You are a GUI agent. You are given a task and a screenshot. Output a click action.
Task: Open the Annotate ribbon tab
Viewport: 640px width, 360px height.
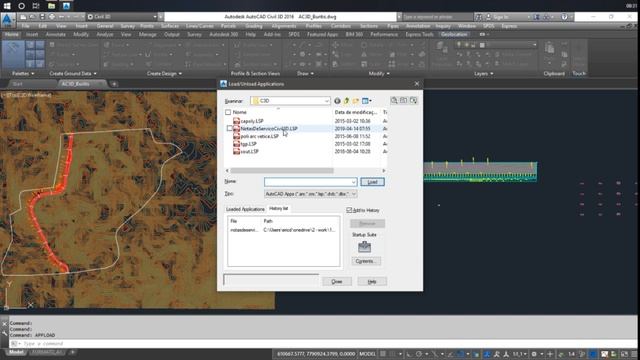56,35
